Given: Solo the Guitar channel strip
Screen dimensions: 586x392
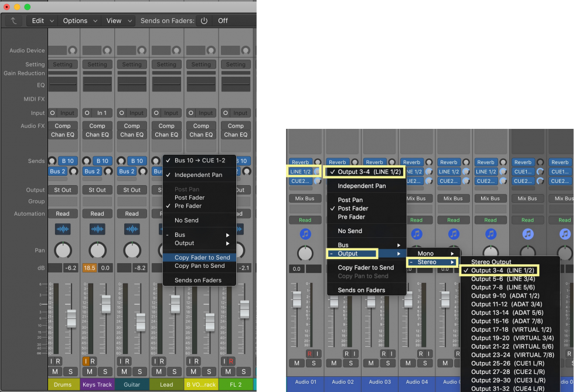Looking at the screenshot, I should point(139,372).
